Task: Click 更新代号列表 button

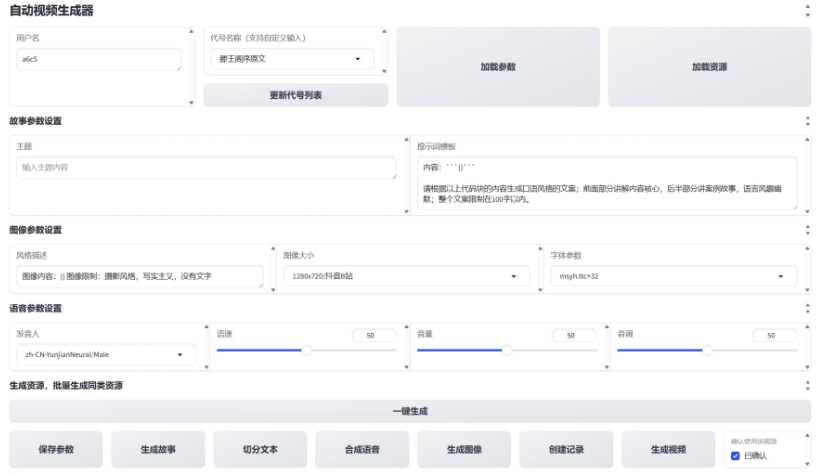Action: (296, 95)
